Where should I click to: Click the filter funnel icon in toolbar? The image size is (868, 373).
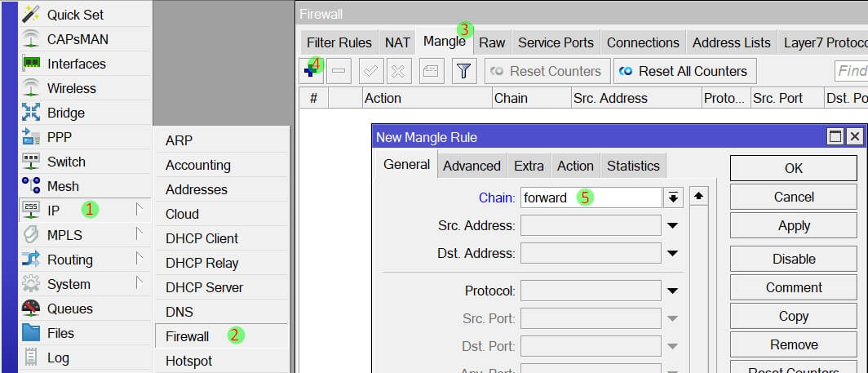464,71
